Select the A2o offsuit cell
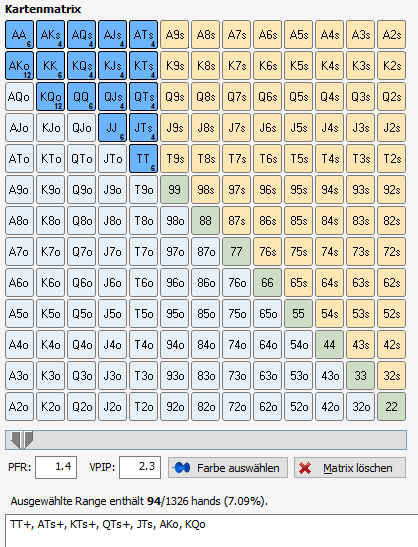The image size is (418, 547). (x=20, y=407)
